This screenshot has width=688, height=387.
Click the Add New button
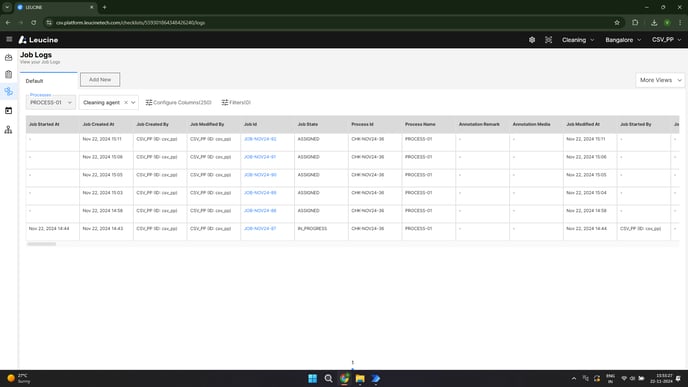(x=100, y=80)
